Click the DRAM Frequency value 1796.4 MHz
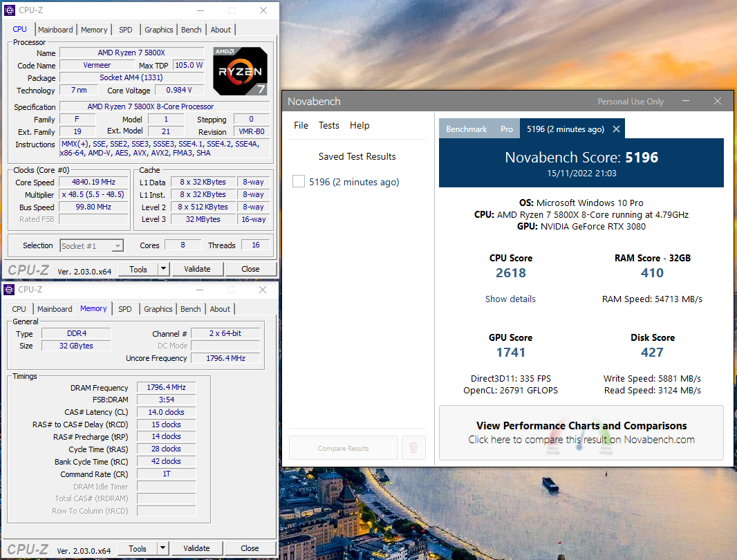Viewport: 737px width, 560px height. (167, 387)
